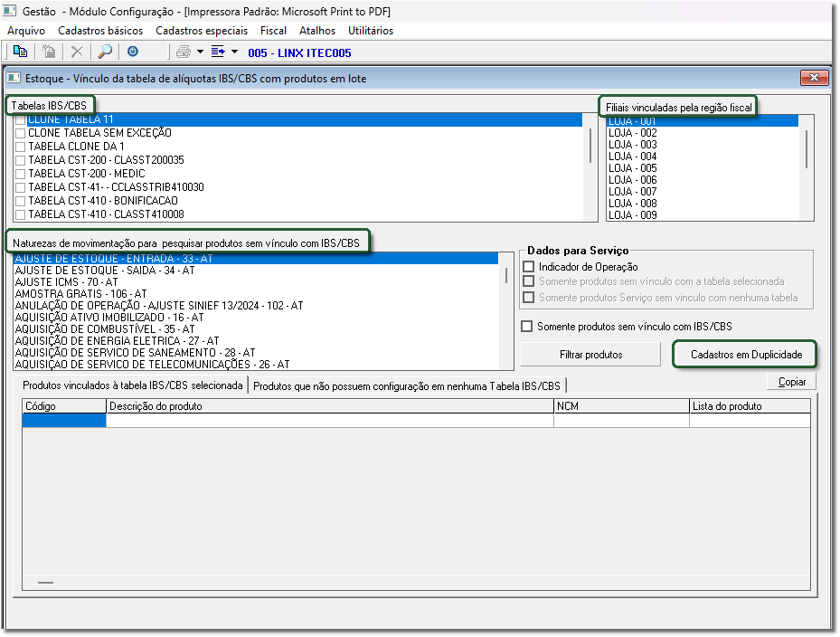Click the grayed paste toolbar icon

pyautogui.click(x=49, y=52)
